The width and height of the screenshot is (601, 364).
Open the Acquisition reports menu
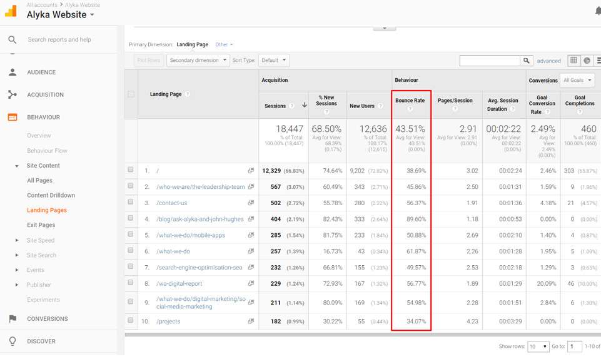pos(45,94)
